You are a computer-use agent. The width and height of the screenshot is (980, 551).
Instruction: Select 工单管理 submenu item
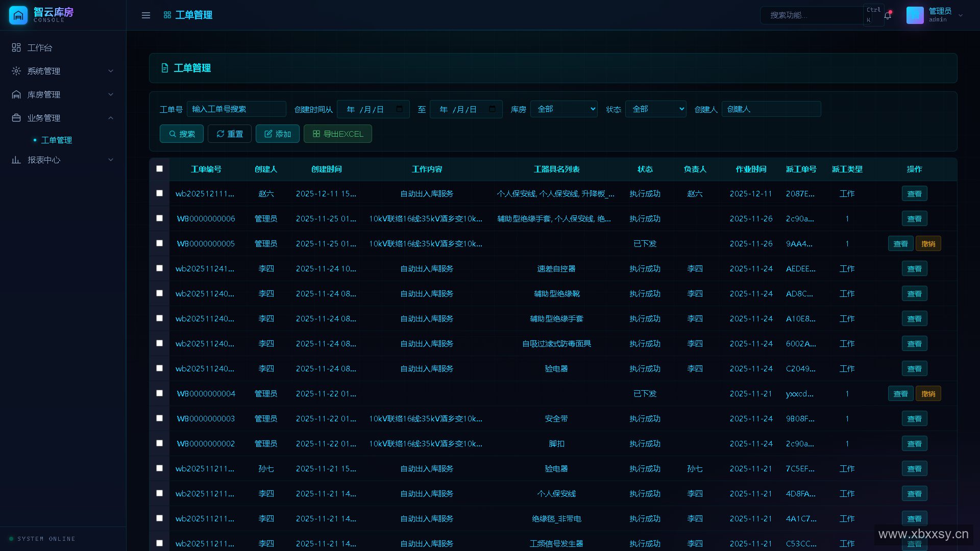pos(57,140)
